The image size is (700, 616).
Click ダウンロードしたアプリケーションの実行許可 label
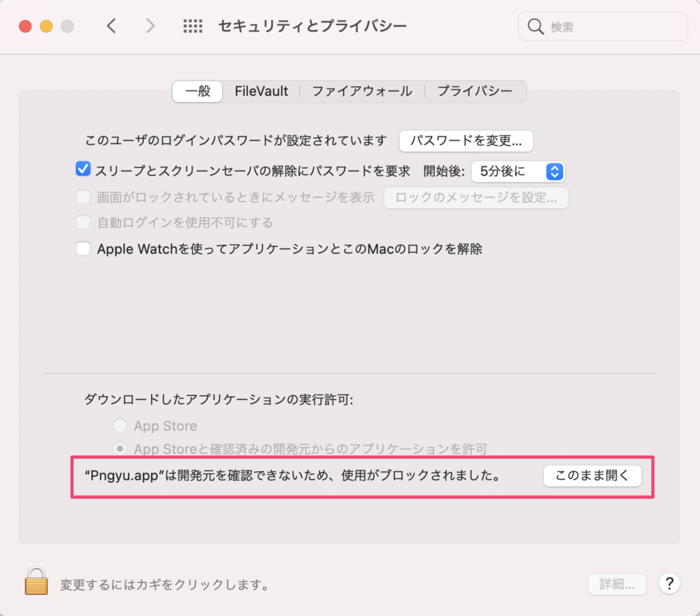pos(219,399)
